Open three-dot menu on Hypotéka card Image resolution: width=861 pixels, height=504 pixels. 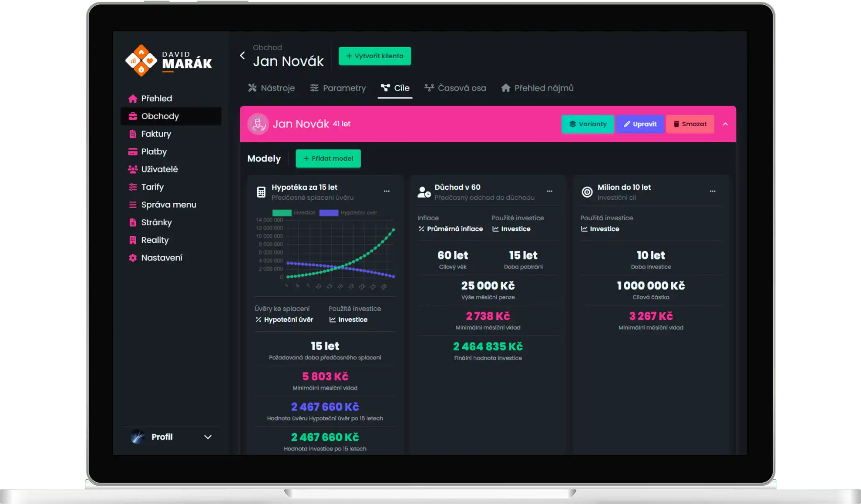[x=387, y=192]
